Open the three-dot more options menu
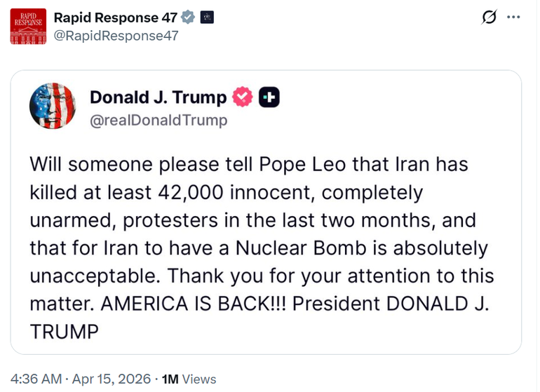 (x=514, y=18)
